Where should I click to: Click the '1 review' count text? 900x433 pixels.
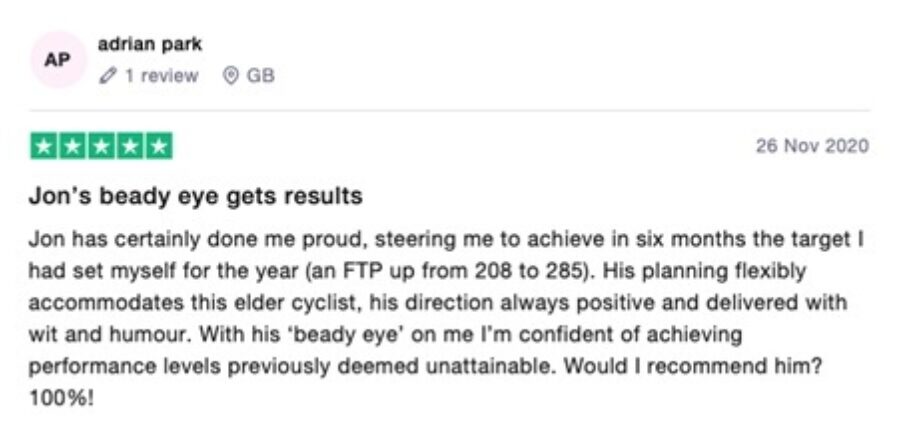pos(162,76)
